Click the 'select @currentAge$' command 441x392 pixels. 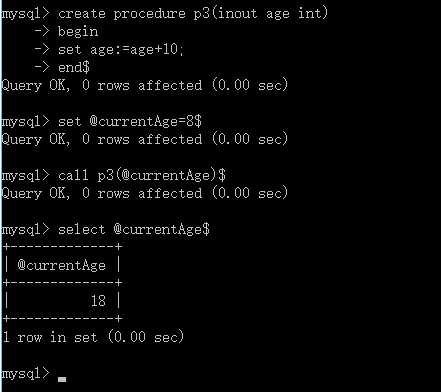click(x=134, y=230)
